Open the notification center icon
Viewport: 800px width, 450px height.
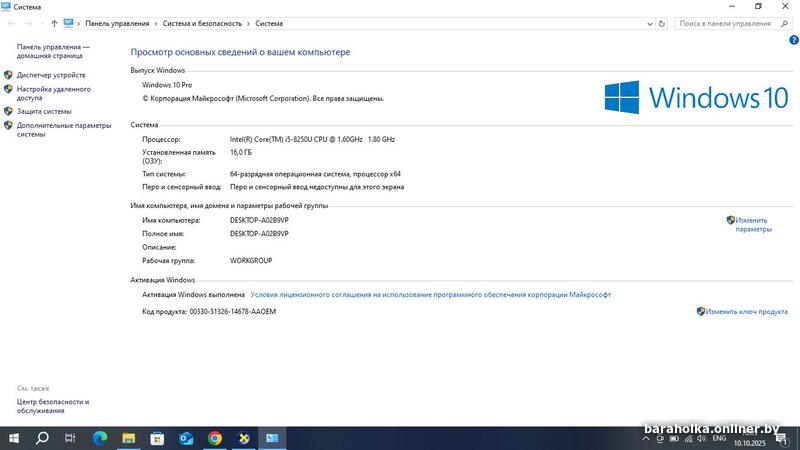click(x=781, y=439)
